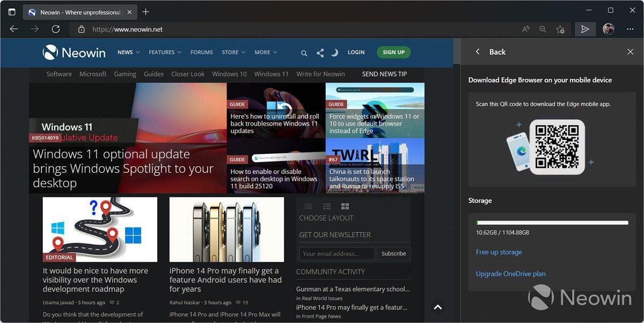Switch to grid layout under Choose Layout

click(345, 206)
